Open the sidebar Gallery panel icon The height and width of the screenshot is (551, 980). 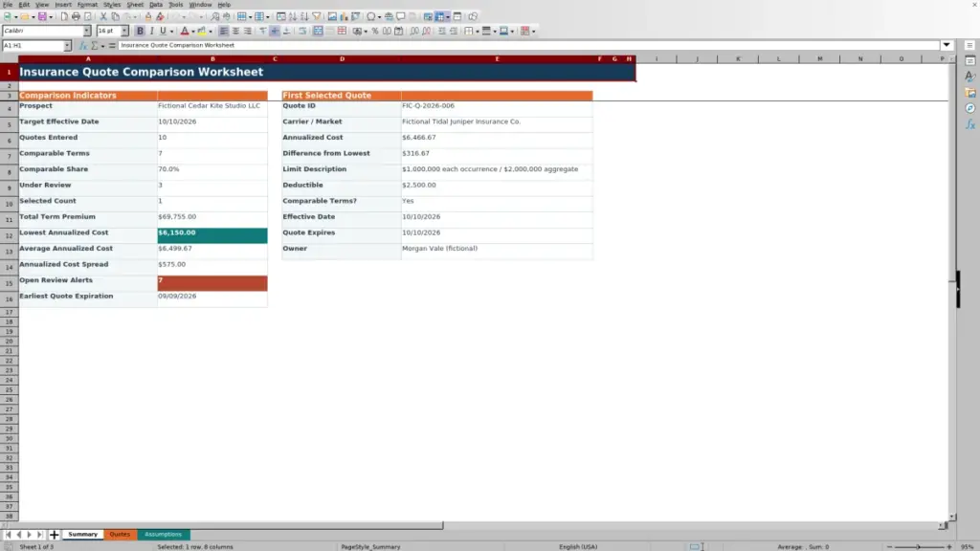[x=970, y=93]
